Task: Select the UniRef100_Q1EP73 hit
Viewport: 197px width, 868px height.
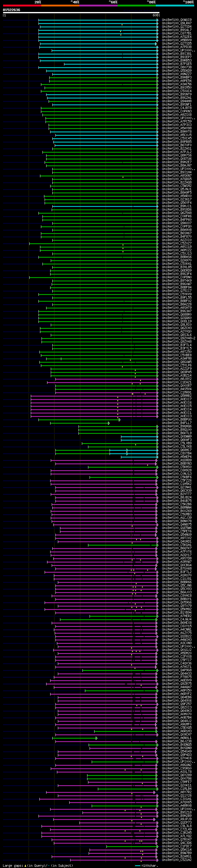Action: click(177, 822)
